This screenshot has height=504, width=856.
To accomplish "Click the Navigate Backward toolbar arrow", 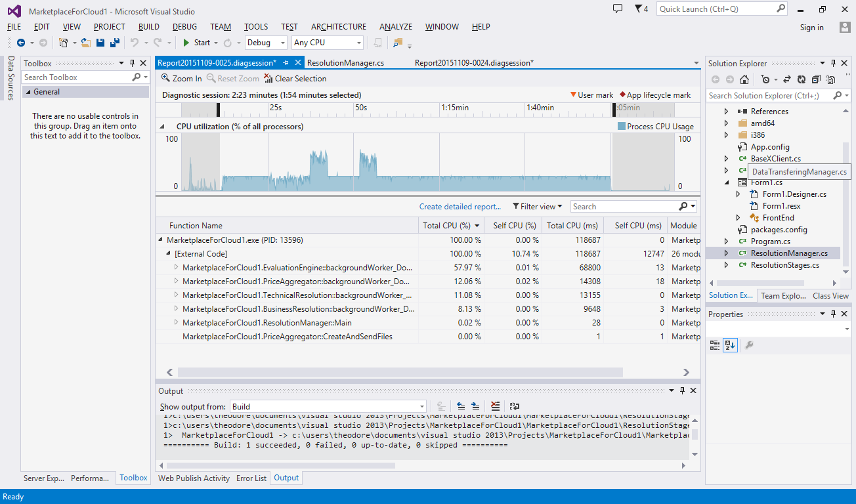I will click(21, 43).
